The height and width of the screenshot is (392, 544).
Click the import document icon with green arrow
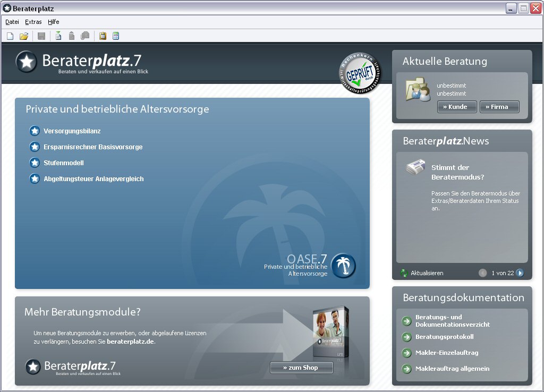[58, 36]
